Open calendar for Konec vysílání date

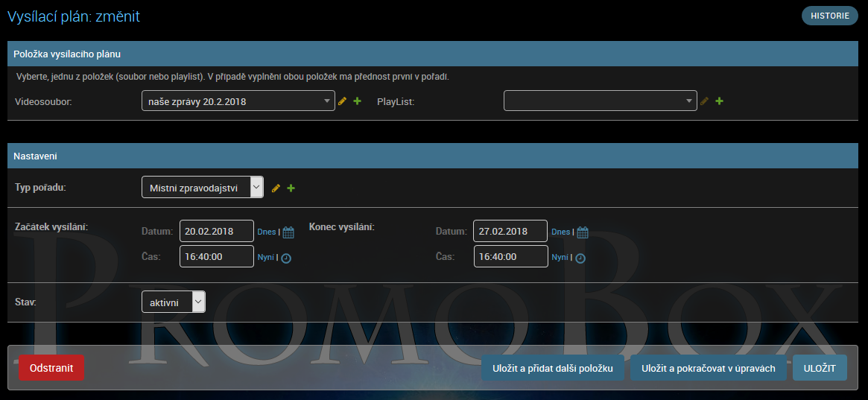pos(583,232)
